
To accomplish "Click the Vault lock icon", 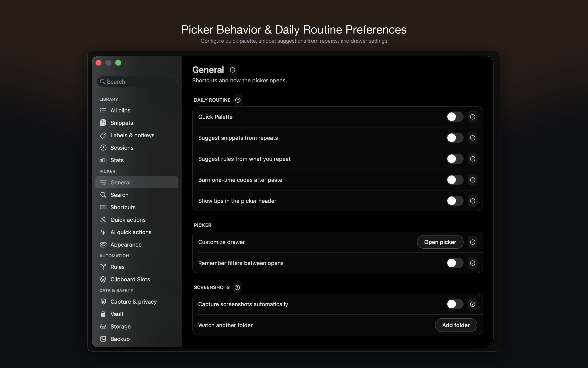I will 103,314.
